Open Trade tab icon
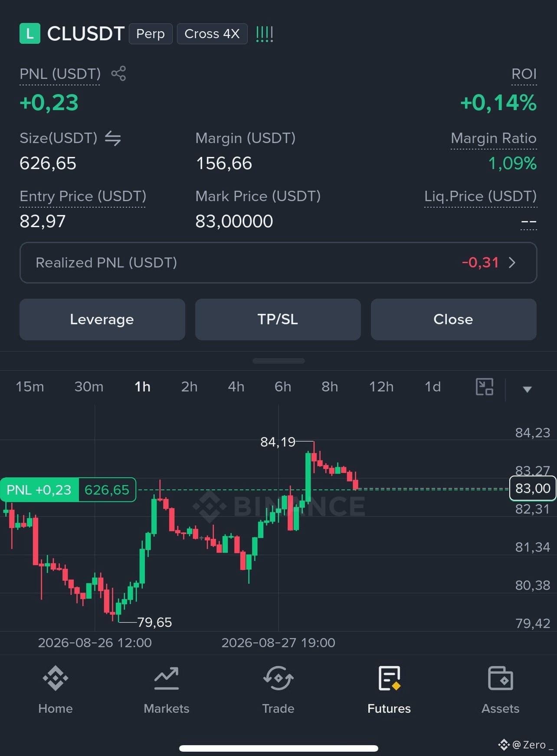 tap(278, 678)
